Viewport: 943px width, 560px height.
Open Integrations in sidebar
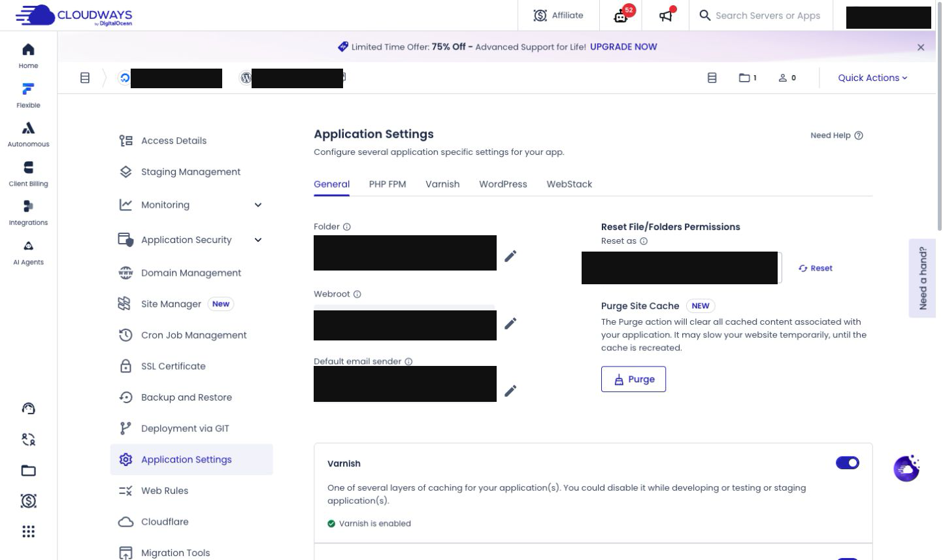(x=28, y=213)
